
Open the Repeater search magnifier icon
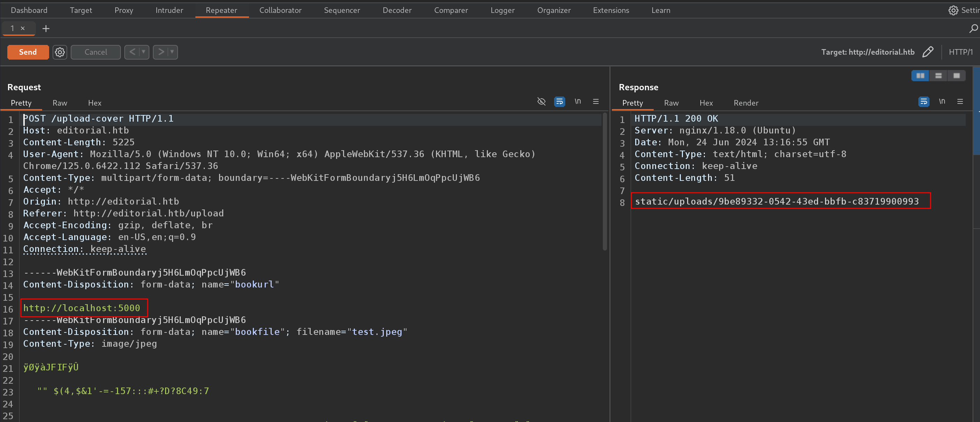(973, 29)
